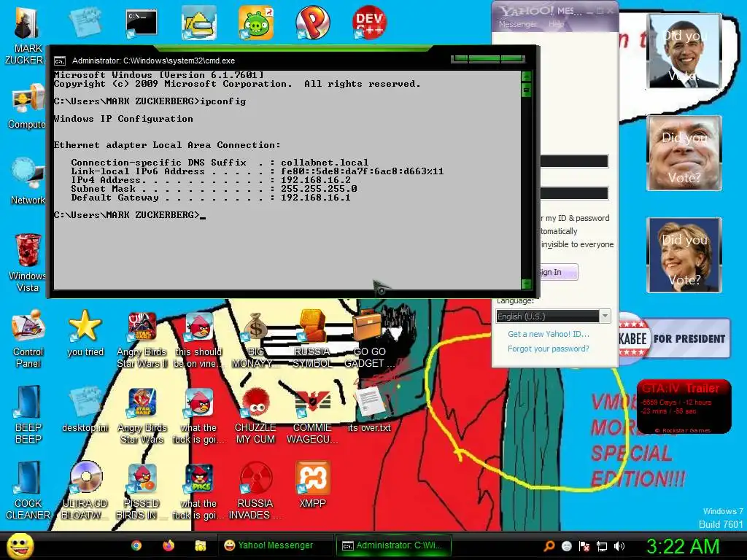
Task: Launch the Dev-C++ shortcut icon
Action: tap(369, 23)
